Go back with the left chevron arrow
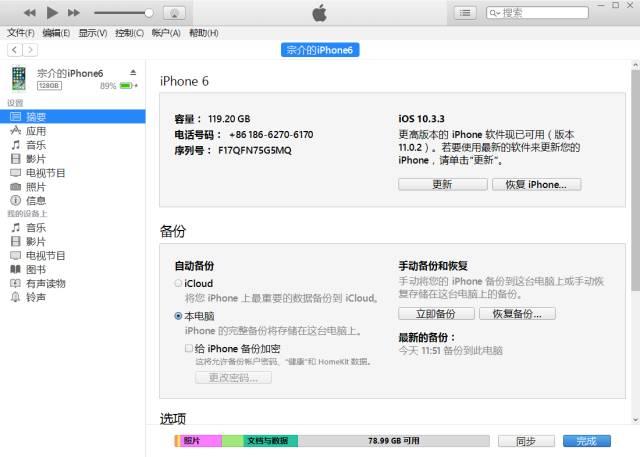 click(15, 50)
